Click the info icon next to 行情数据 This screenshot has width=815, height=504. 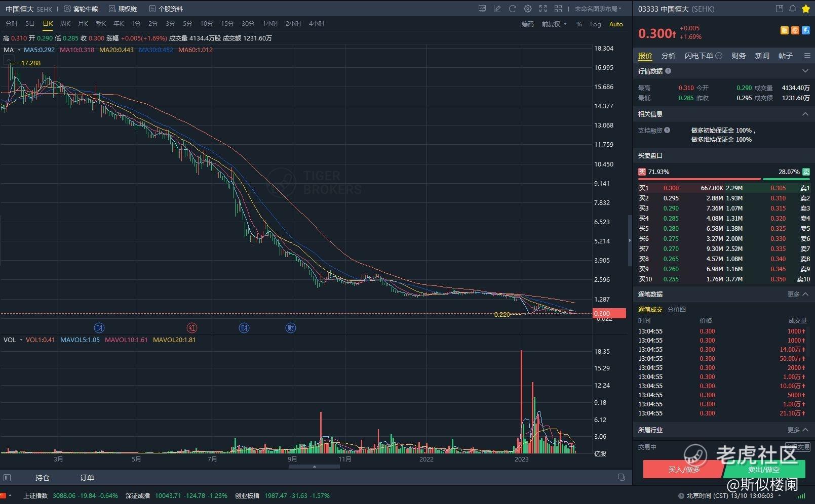point(668,71)
